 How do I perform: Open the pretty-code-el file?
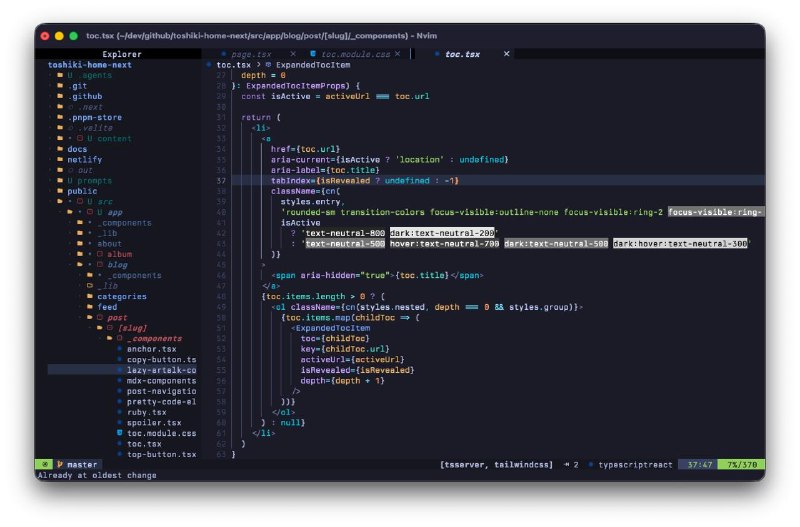[161, 401]
